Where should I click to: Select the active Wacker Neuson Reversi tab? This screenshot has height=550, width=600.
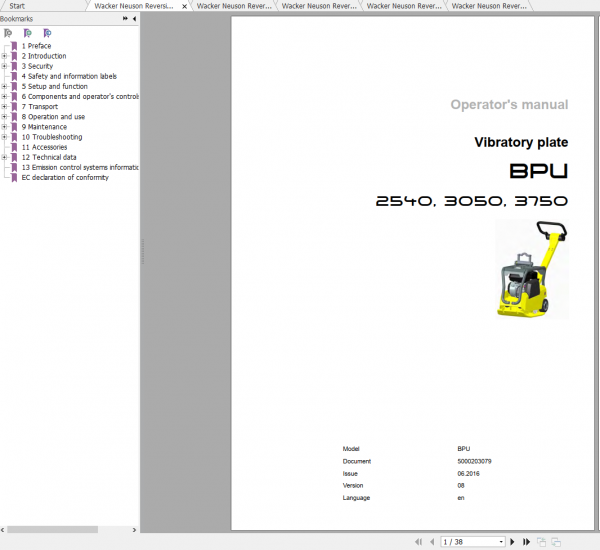(x=134, y=6)
